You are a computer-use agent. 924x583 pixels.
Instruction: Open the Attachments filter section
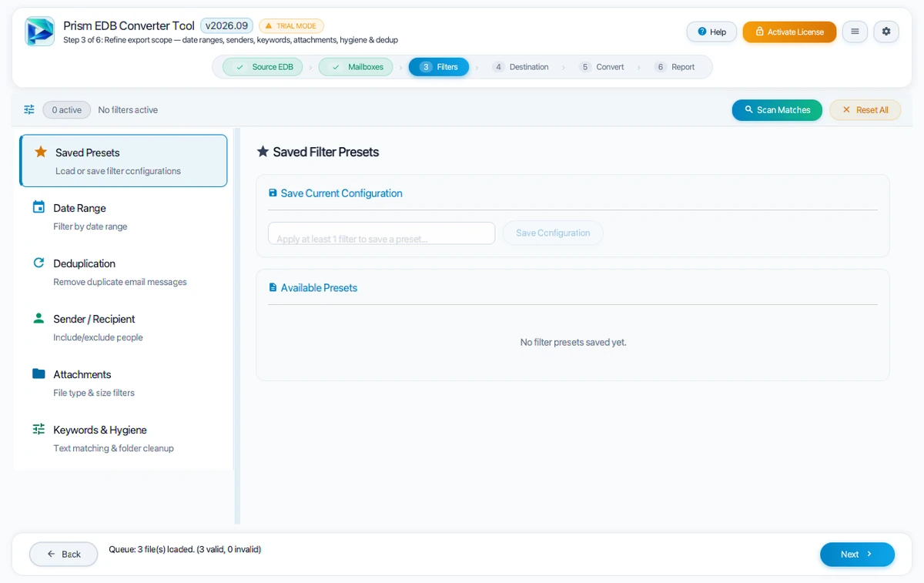[x=123, y=383]
